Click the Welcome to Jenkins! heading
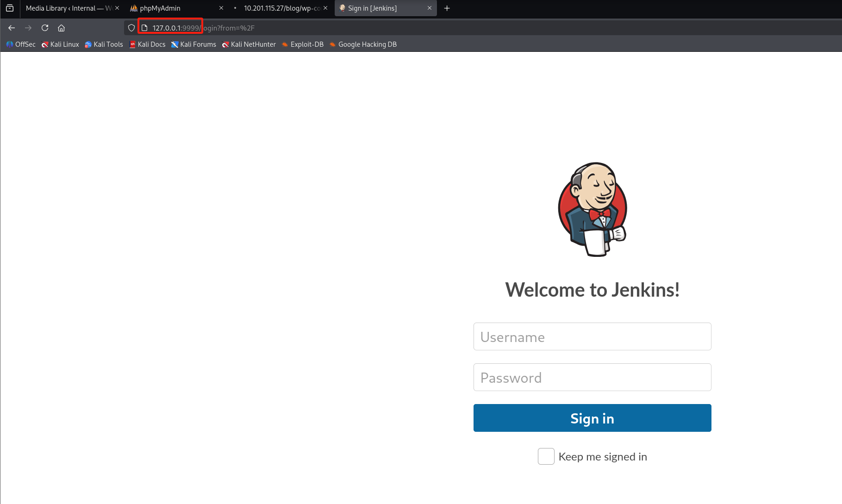The height and width of the screenshot is (504, 842). point(593,290)
